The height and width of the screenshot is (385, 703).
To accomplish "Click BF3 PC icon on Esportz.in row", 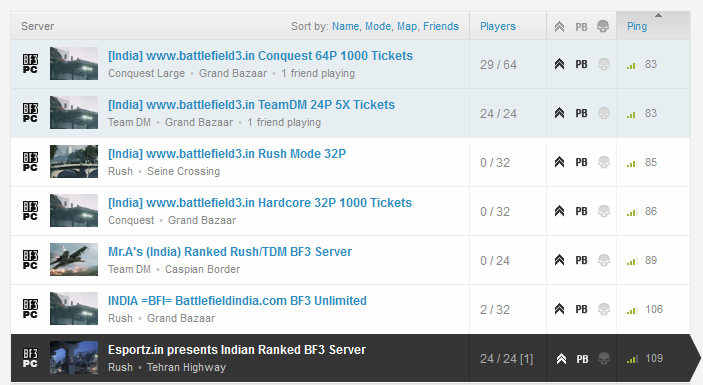I will pos(30,358).
